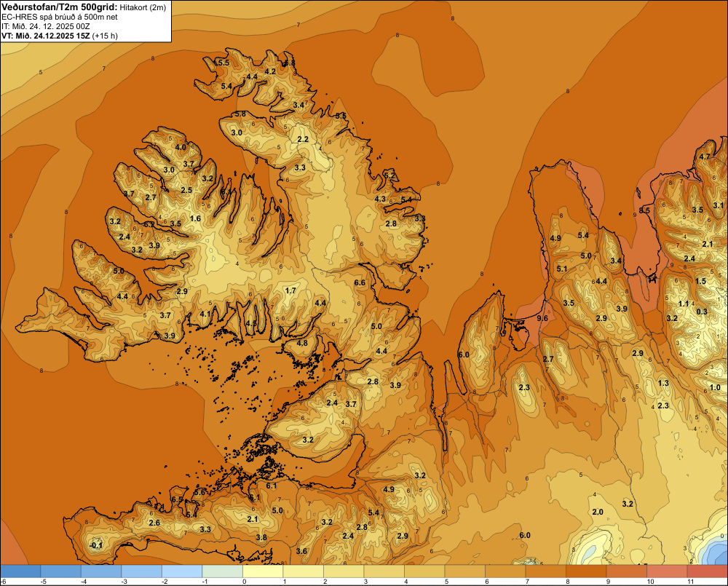Click the legend swatch between 10 and 11
Viewport: 728px width, 586px height.
click(667, 571)
